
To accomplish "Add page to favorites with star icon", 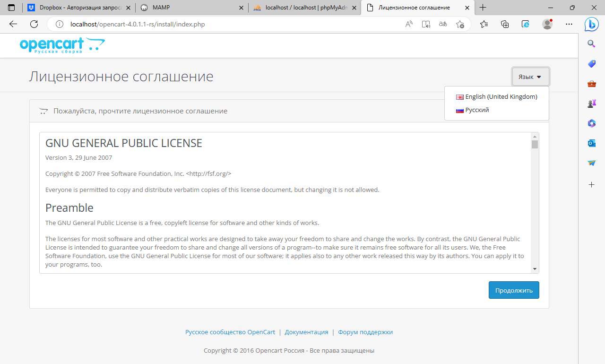I will click(460, 24).
